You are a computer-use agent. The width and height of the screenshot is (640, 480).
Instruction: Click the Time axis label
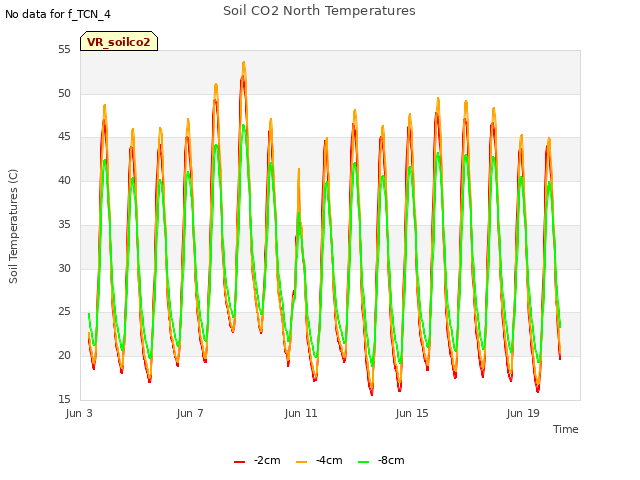pyautogui.click(x=566, y=429)
